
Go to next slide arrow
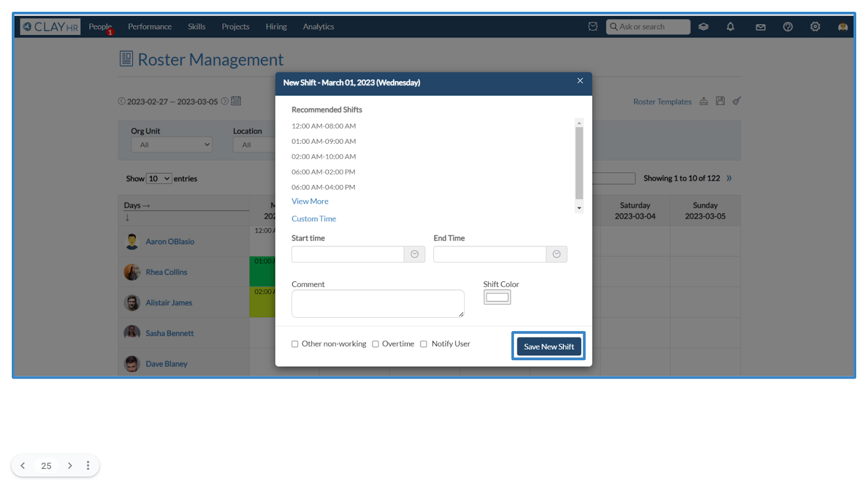pos(70,465)
